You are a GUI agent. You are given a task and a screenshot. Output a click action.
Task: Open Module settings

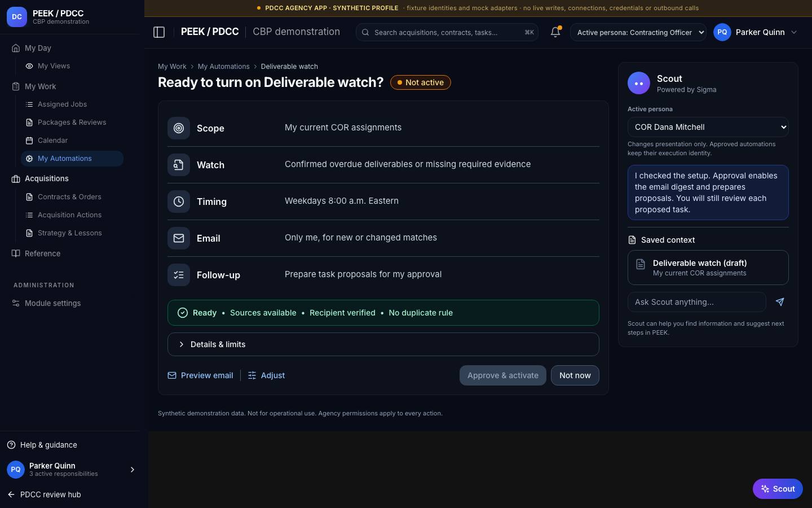(x=52, y=303)
